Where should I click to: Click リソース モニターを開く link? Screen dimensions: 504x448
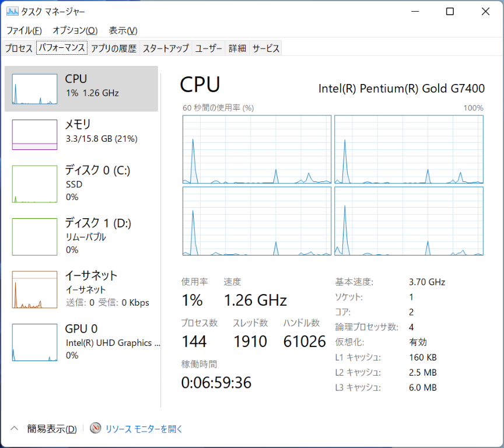[144, 429]
